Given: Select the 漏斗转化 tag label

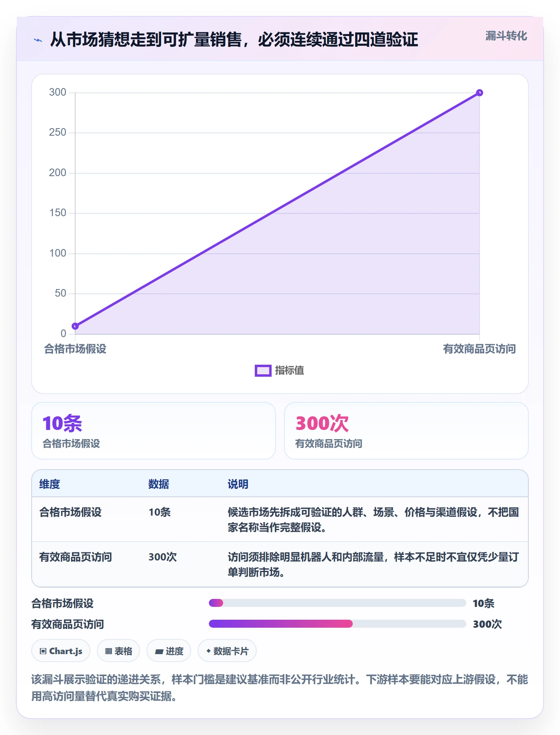Looking at the screenshot, I should (x=506, y=36).
